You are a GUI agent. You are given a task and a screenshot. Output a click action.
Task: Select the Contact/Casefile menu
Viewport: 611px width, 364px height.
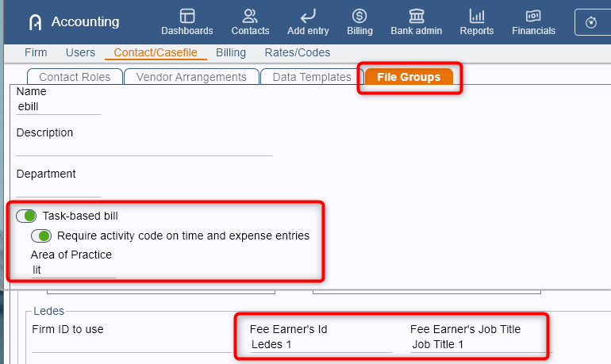[x=156, y=52]
